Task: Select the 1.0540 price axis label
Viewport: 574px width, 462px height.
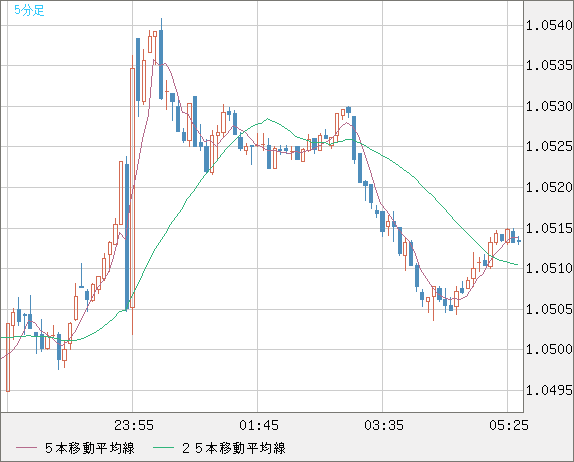Action: pos(549,25)
